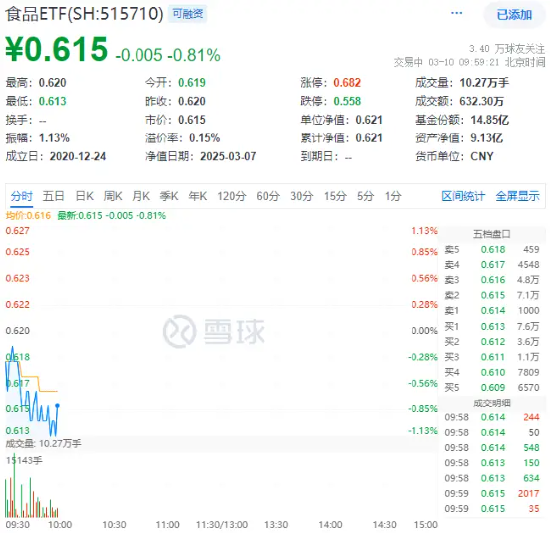Viewport: 550px width, 534px height.
Task: Click the 净值日期 2025-03-07
Action: [x=228, y=156]
